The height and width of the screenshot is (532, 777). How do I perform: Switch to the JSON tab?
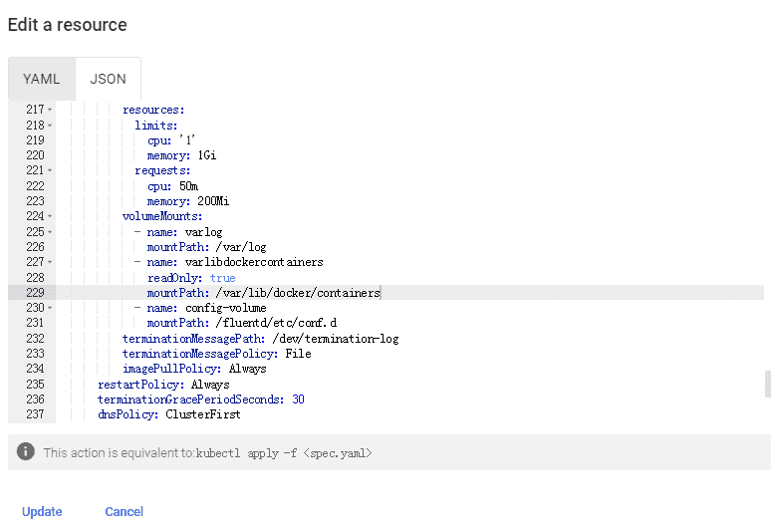click(108, 79)
